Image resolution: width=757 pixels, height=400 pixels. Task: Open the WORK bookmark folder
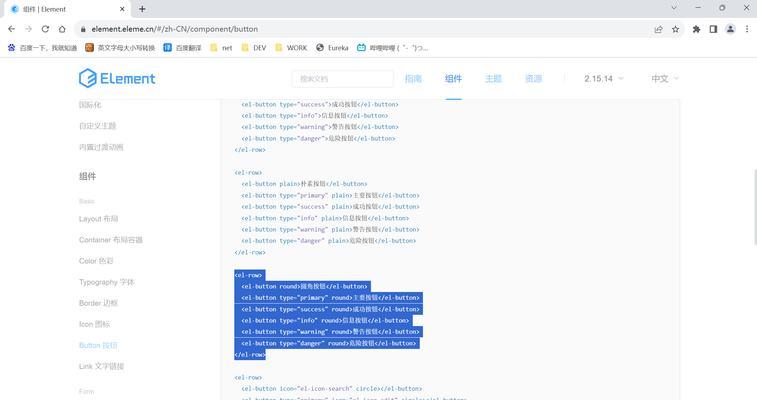(291, 48)
